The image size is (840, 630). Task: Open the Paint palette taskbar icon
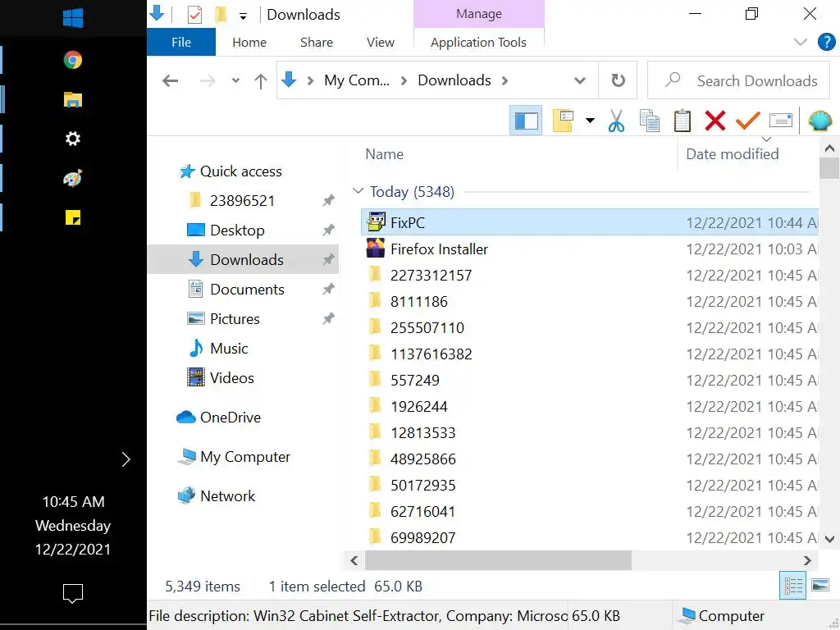(x=73, y=178)
